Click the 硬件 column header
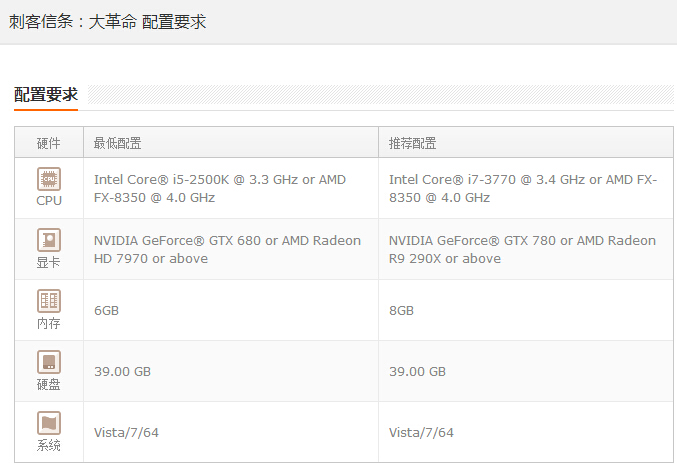 48,143
